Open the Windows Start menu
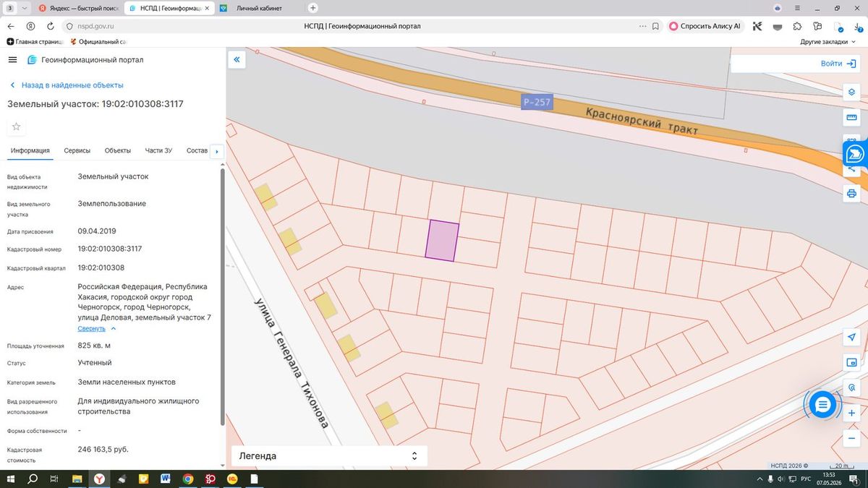Screen dimensions: 868x488 (x=11, y=479)
